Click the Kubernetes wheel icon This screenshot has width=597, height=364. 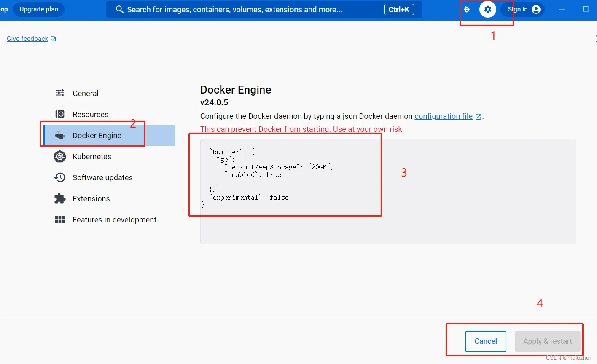60,156
